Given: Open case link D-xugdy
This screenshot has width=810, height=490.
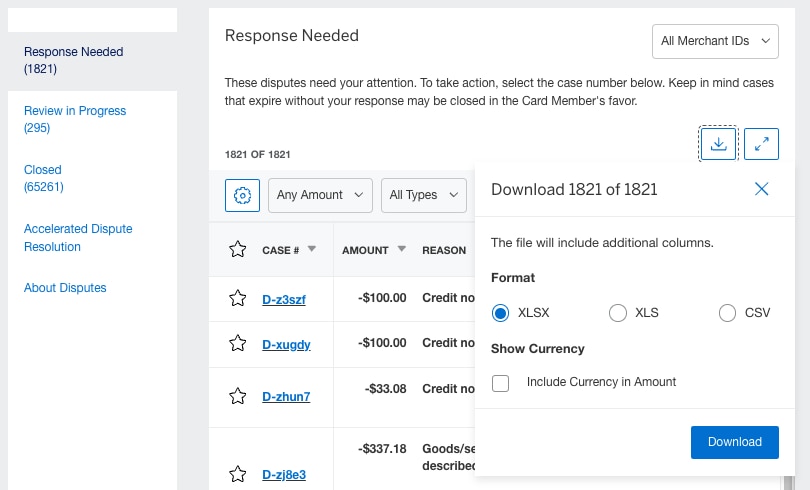Looking at the screenshot, I should click(x=286, y=344).
